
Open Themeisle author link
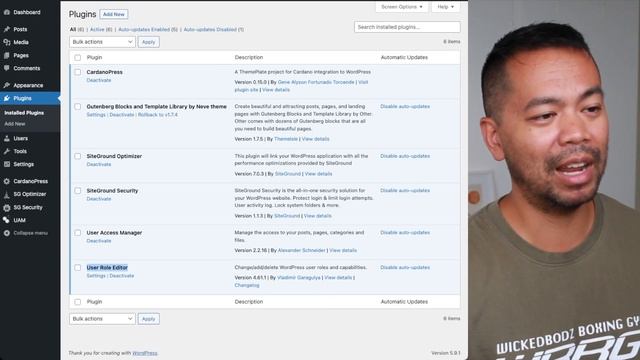pos(286,139)
